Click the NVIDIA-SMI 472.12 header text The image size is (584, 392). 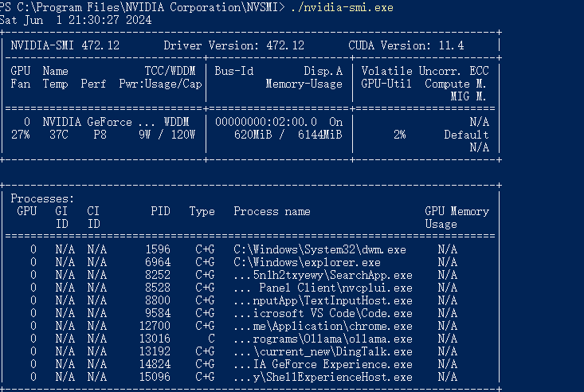tap(65, 45)
